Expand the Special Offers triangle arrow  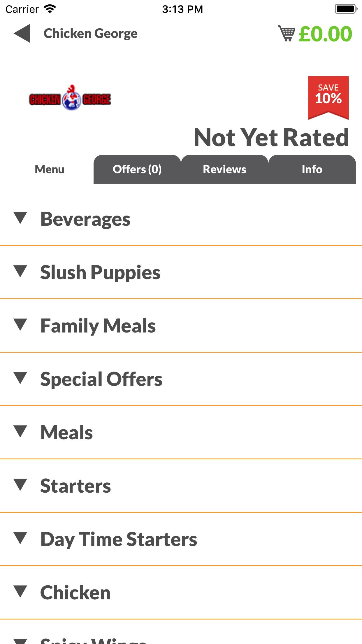(x=20, y=378)
